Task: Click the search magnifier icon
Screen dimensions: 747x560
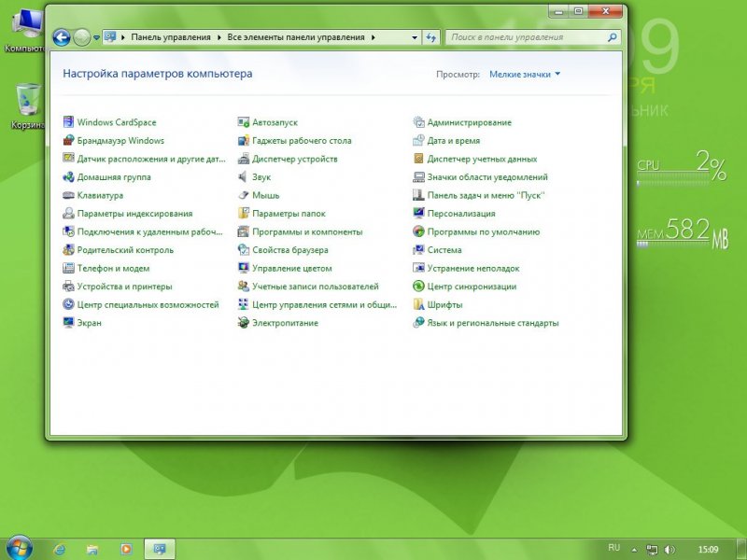Action: click(x=613, y=37)
